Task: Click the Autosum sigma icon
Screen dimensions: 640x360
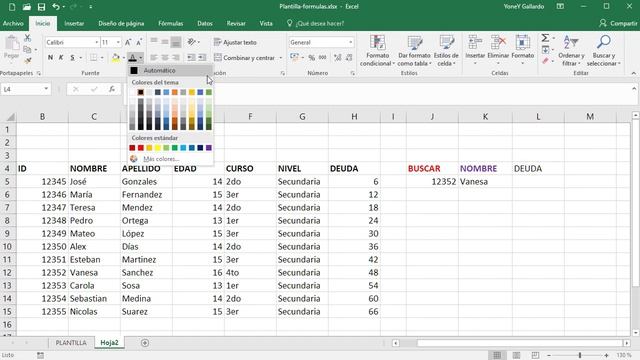Action: (545, 38)
